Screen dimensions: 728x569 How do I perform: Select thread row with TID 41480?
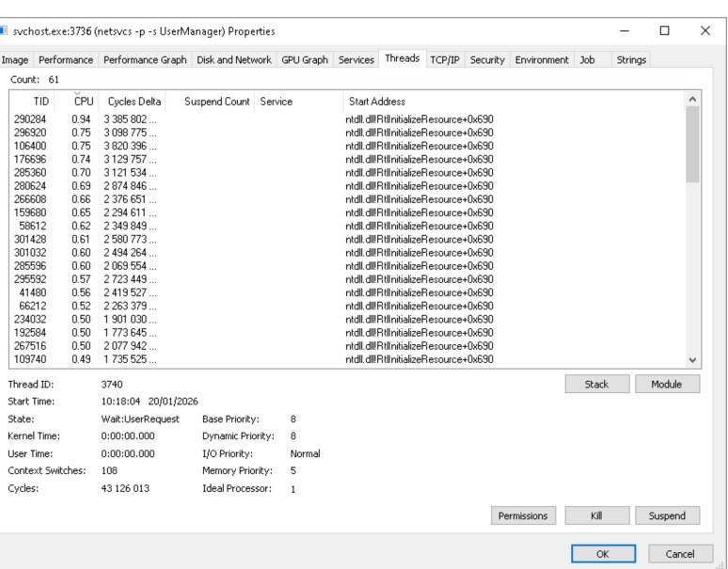[x=346, y=292]
